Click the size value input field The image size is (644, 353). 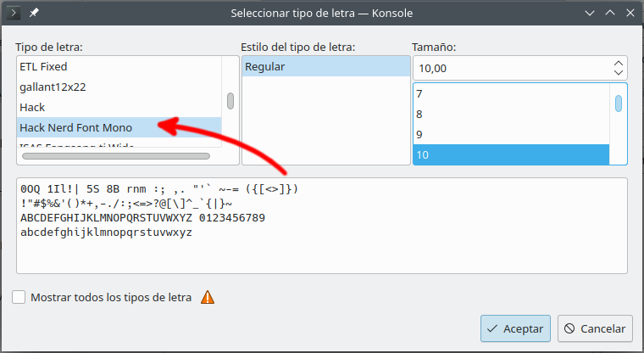pos(508,68)
